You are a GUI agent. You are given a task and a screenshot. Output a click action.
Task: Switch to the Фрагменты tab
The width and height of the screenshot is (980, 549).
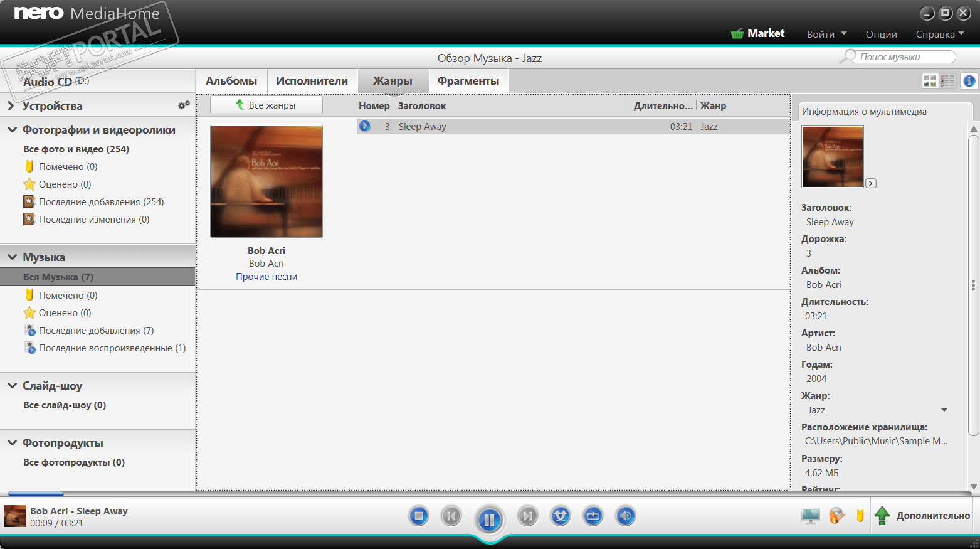[x=468, y=81]
